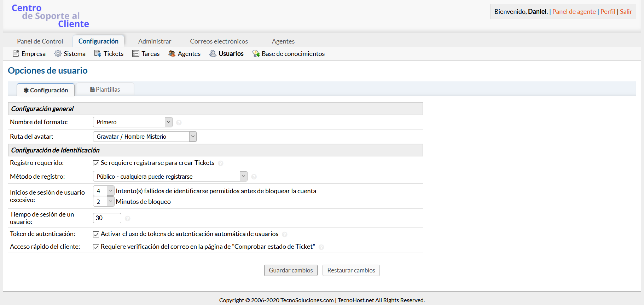This screenshot has width=644, height=305.
Task: Click the Agentes people icon
Action: (172, 53)
